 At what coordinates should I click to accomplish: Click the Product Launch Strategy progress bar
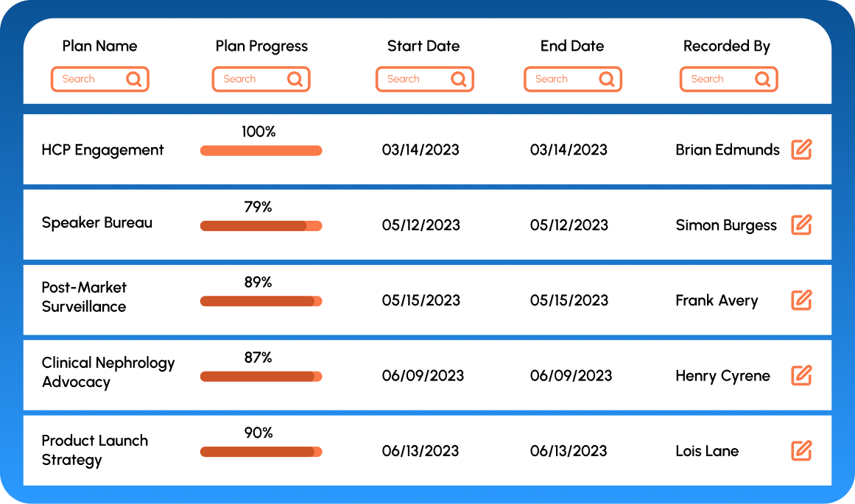point(261,452)
